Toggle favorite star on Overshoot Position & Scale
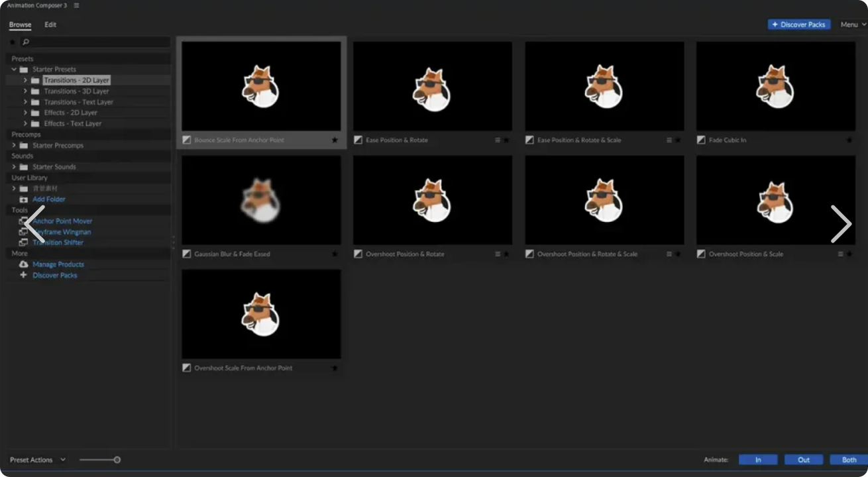The width and height of the screenshot is (868, 477). coord(849,254)
